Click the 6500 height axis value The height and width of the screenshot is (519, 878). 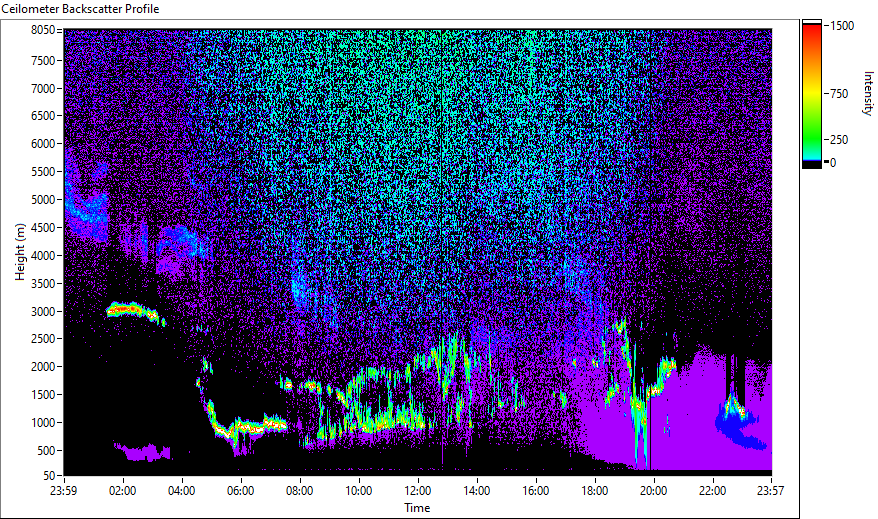tap(43, 116)
